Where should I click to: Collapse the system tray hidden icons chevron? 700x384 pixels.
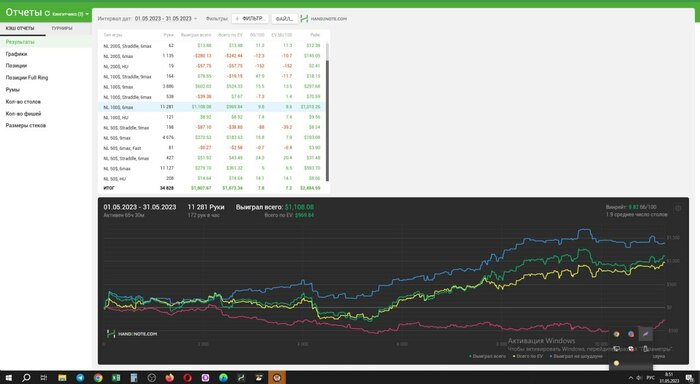(x=630, y=378)
